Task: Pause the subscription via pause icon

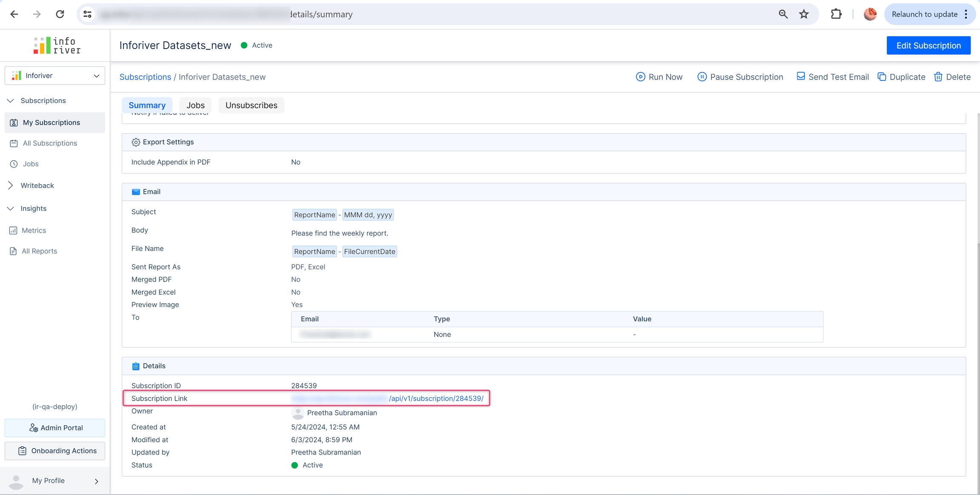Action: click(x=702, y=77)
